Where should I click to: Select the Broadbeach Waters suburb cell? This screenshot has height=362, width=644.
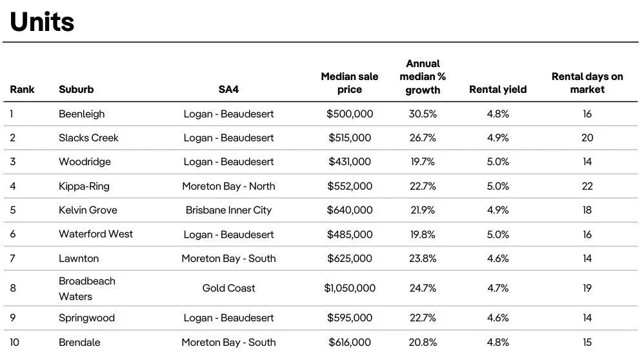point(86,288)
